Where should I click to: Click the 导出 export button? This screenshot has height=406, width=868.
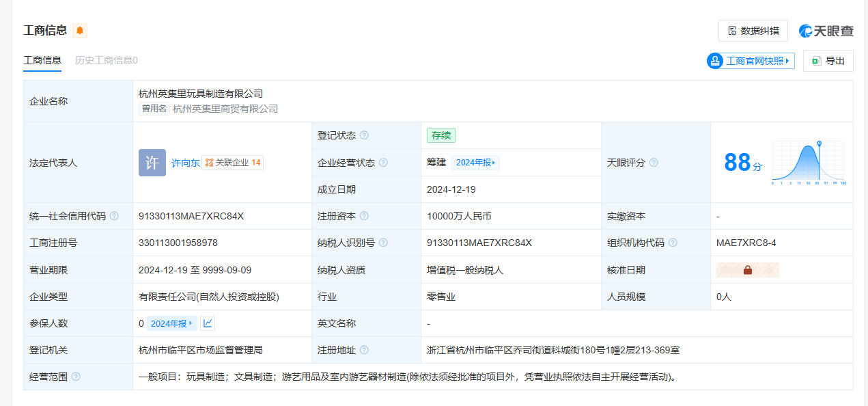click(x=828, y=61)
